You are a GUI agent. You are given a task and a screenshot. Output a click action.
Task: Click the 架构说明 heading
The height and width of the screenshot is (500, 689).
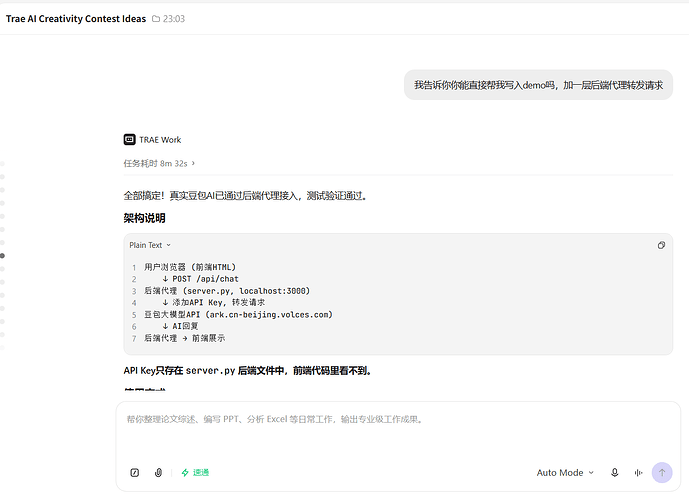point(144,218)
